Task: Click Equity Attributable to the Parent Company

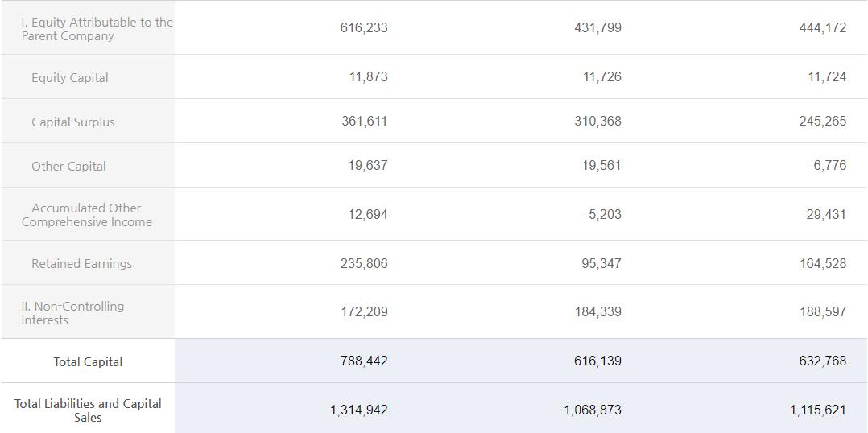Action: click(97, 29)
